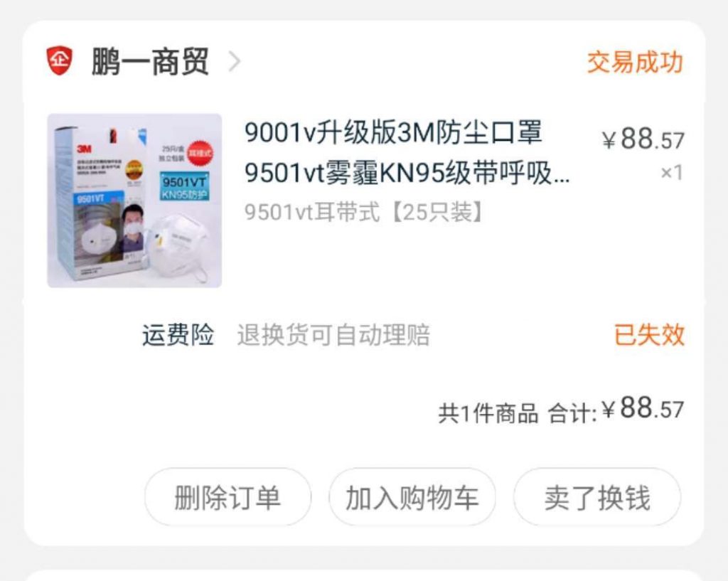Click the 9501VT KN95防护 label on the image
Screen dimensions: 728x581
pyautogui.click(x=184, y=187)
